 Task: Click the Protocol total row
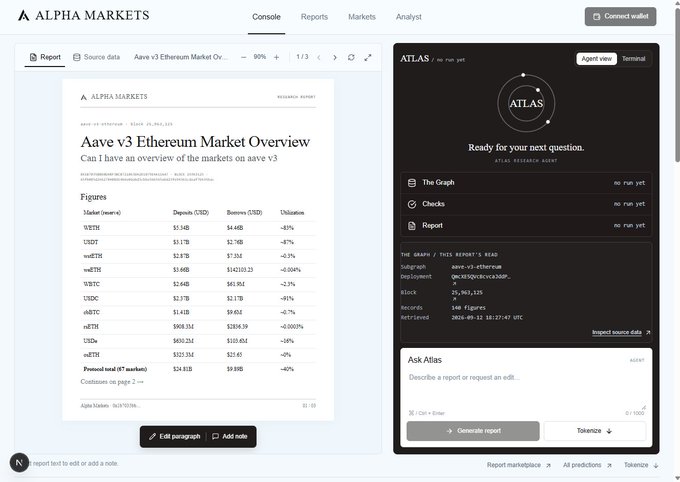pos(198,369)
